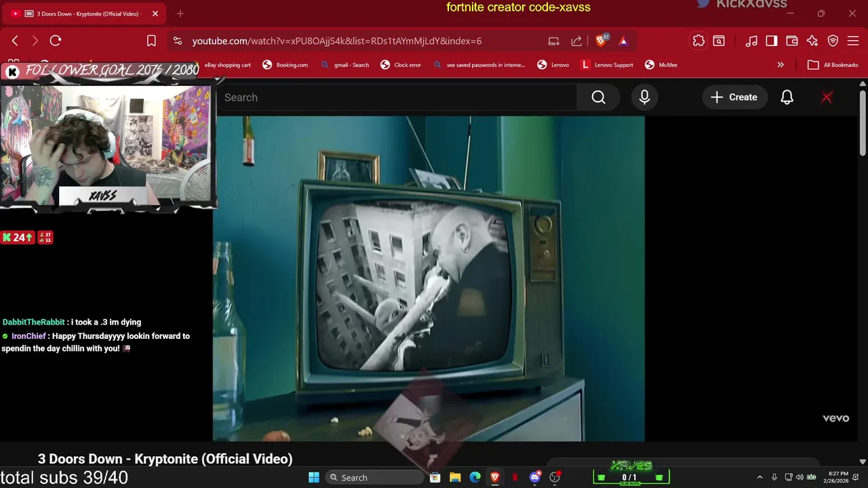Open the Lenovo Support bookmark

607,65
